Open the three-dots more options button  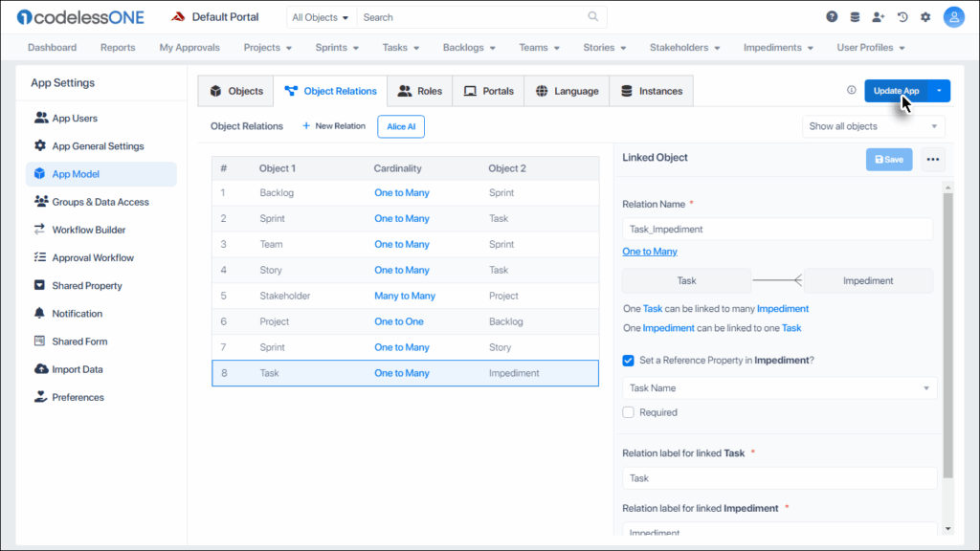coord(933,160)
